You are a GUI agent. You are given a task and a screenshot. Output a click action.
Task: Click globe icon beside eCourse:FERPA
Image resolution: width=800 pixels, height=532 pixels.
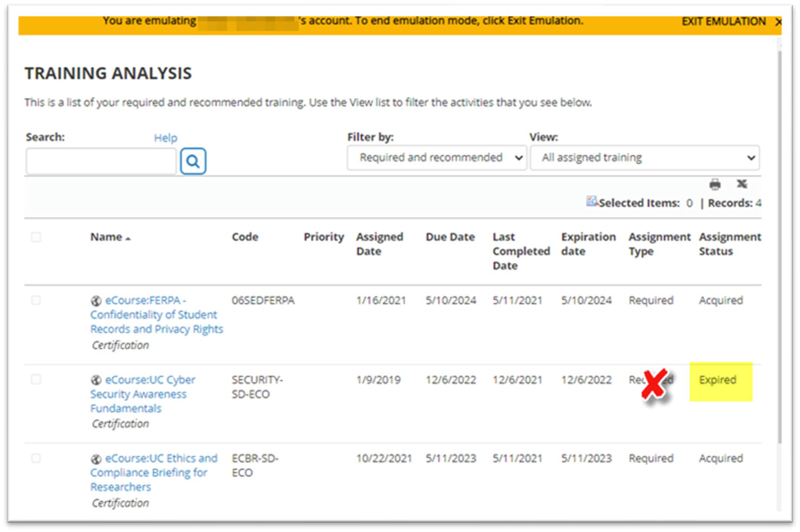96,301
